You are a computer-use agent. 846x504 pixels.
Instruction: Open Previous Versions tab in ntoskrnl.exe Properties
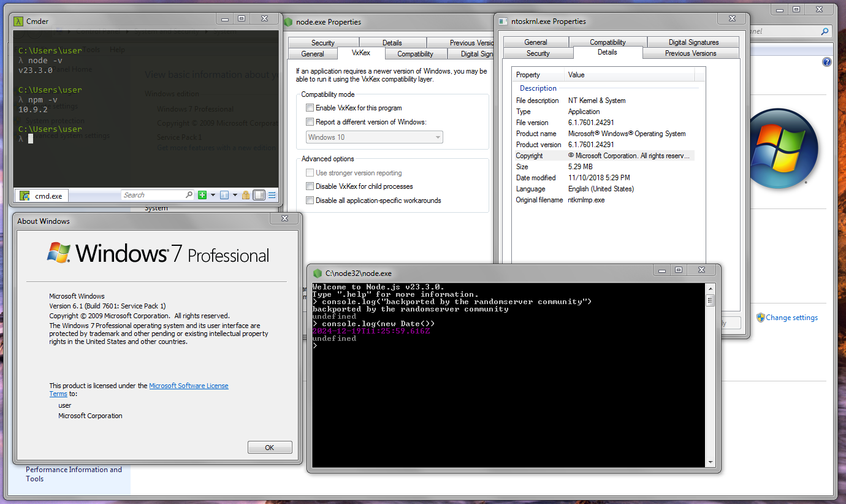point(690,53)
